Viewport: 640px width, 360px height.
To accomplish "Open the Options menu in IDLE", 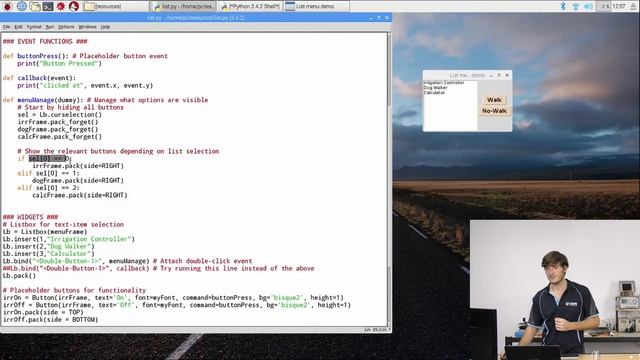I will [66, 27].
